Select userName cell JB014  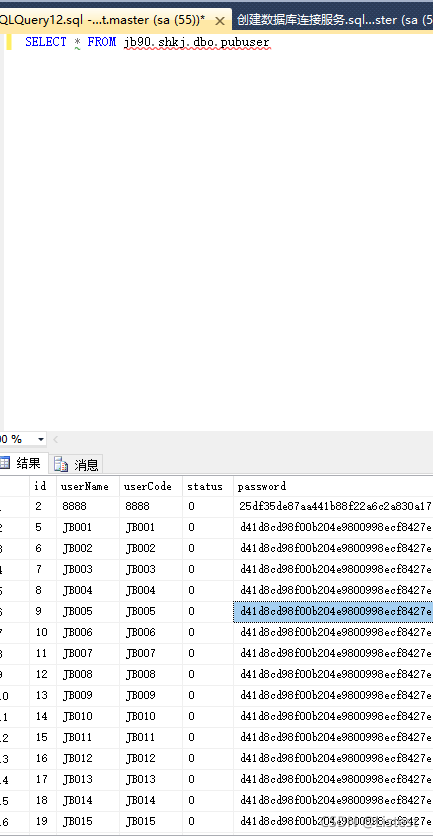[88, 800]
